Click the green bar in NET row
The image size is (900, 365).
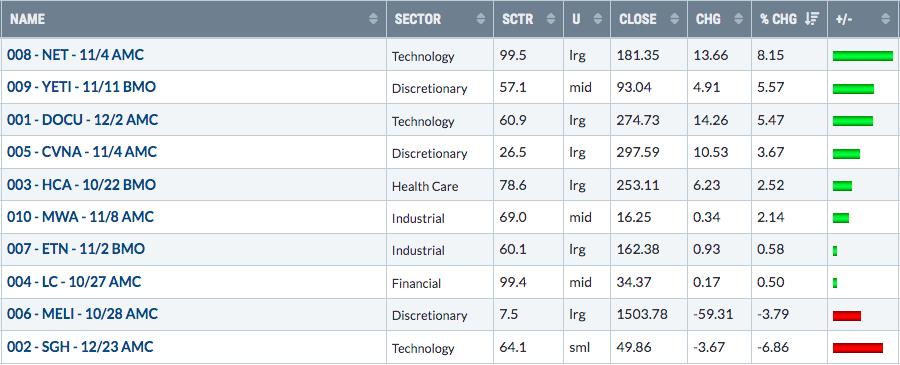[863, 56]
